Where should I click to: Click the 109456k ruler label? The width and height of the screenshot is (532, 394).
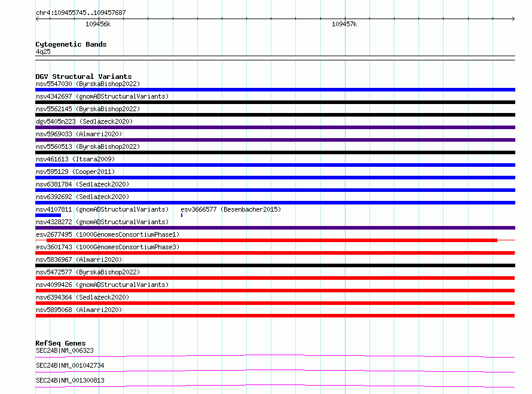coord(98,24)
